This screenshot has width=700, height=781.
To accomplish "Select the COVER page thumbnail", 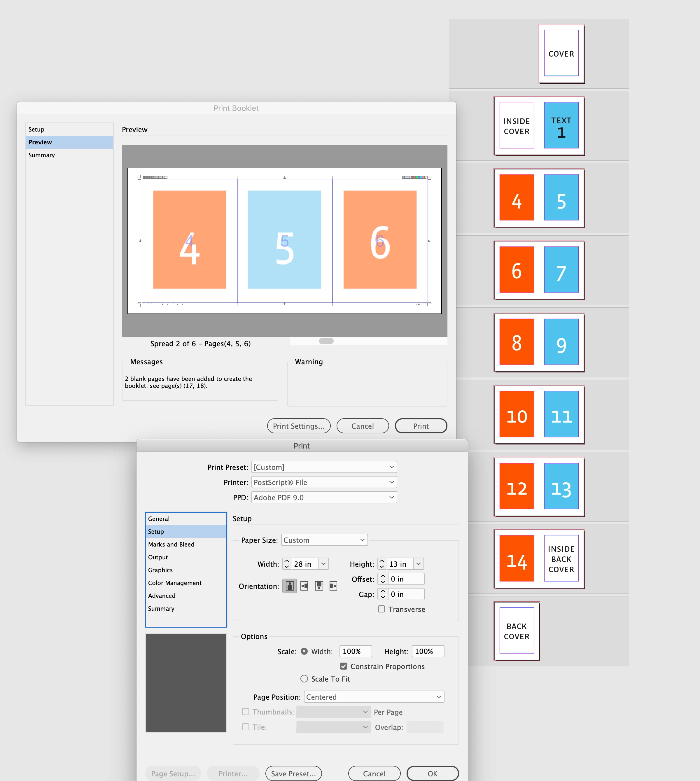I will (x=561, y=54).
